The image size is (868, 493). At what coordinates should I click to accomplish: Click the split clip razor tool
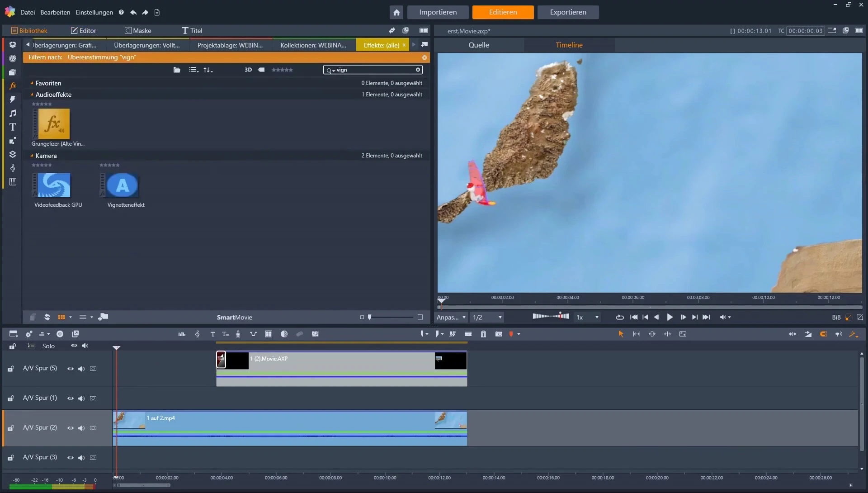click(468, 334)
